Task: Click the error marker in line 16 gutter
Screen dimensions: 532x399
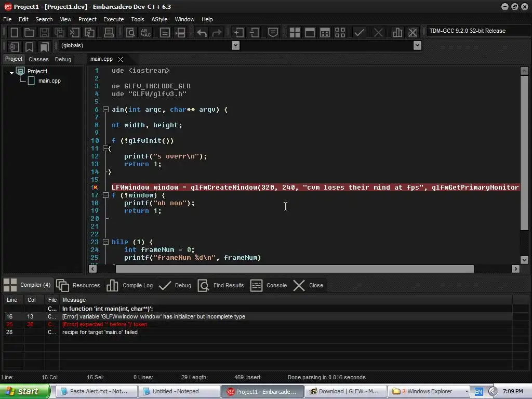Action: 96,187
